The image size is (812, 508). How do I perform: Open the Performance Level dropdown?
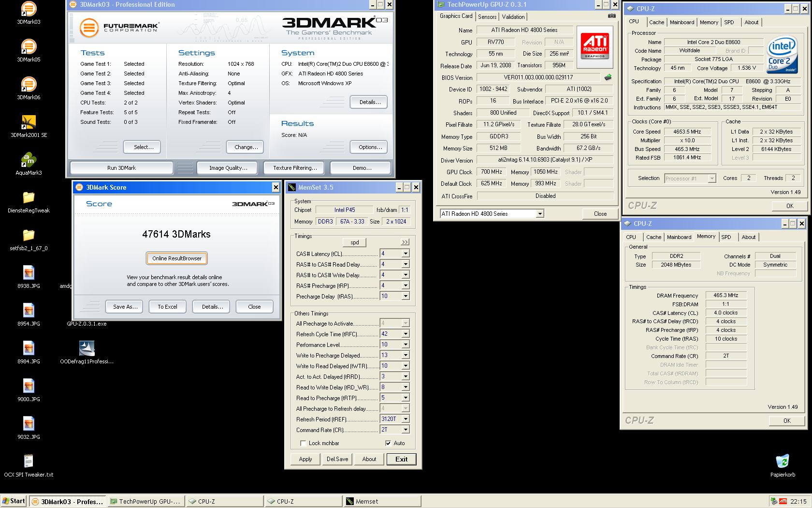coord(406,344)
